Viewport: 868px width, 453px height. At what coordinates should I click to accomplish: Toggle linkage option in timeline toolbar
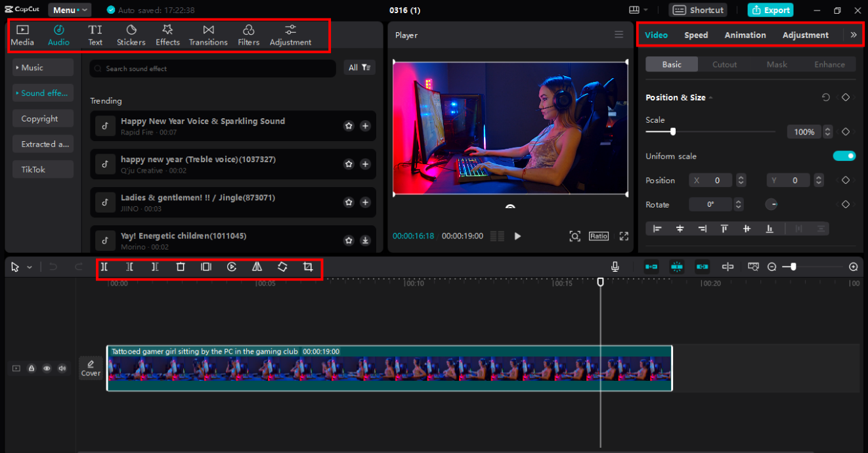(x=703, y=267)
